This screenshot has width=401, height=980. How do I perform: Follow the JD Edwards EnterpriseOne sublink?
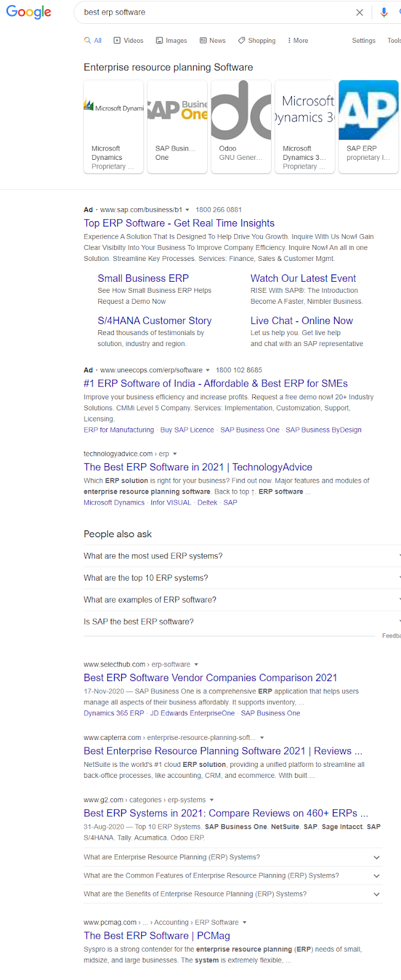193,713
